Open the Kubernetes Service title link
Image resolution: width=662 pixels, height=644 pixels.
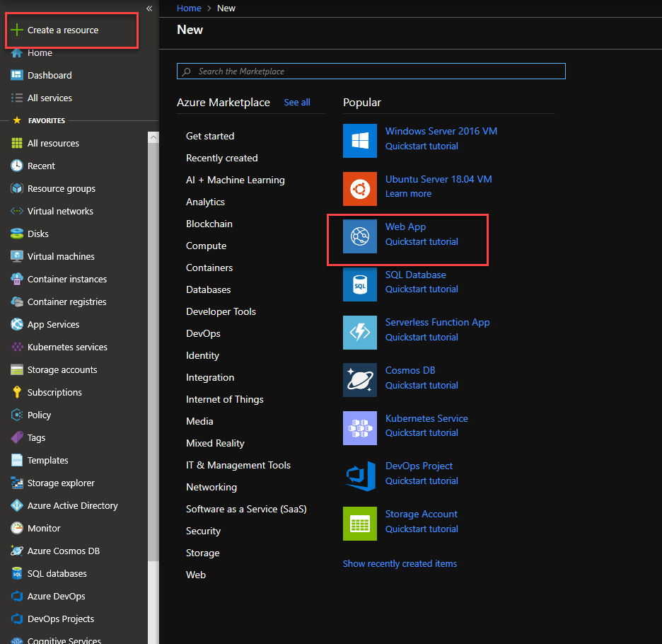tap(426, 418)
